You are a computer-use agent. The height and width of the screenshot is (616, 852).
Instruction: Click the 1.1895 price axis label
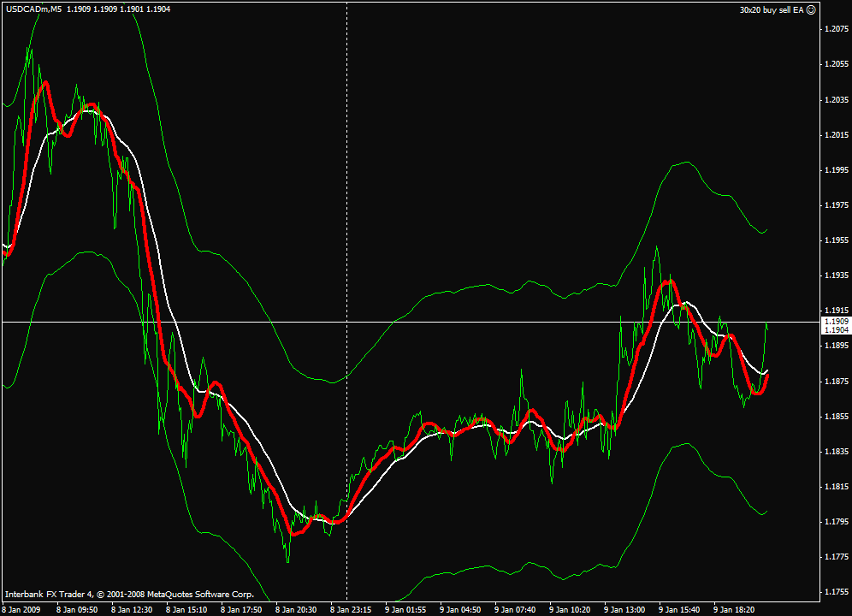837,346
